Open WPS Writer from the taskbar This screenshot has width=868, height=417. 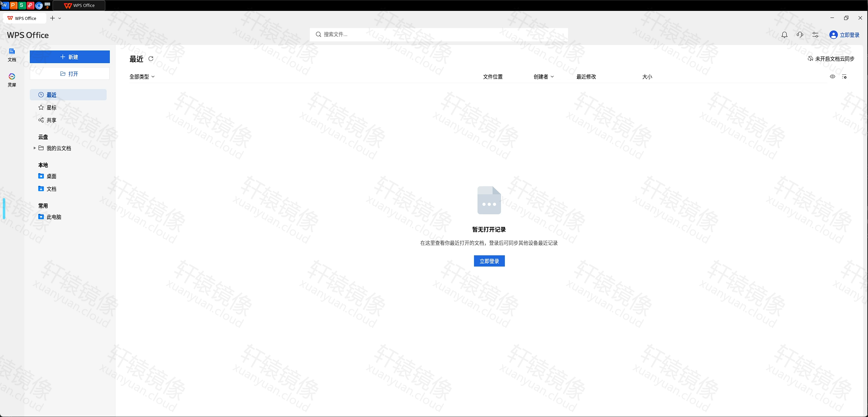coord(5,5)
